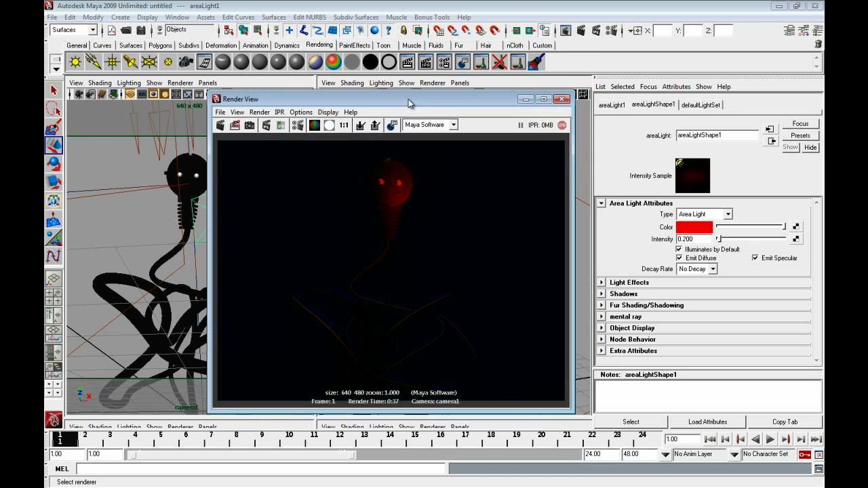Expand the Extra Attributes section
Viewport: 868px width, 488px height.
coord(601,351)
